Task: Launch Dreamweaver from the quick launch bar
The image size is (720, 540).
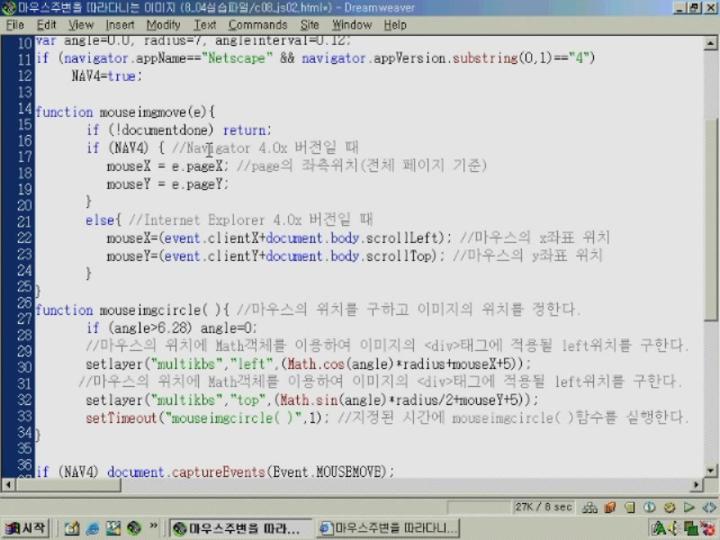Action: (x=134, y=529)
